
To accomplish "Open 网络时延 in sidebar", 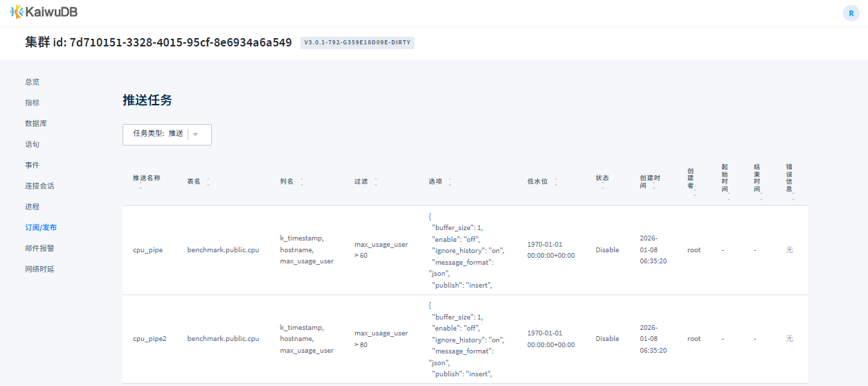I will point(39,269).
